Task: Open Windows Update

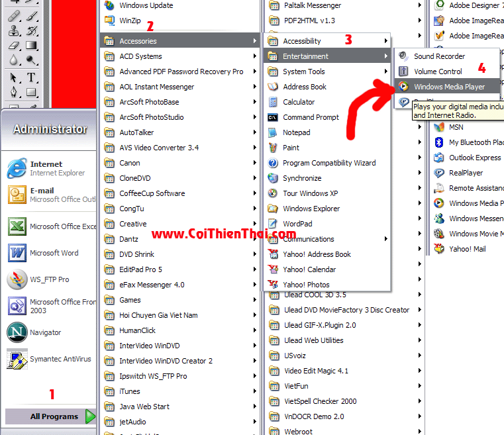Action: coord(179,5)
